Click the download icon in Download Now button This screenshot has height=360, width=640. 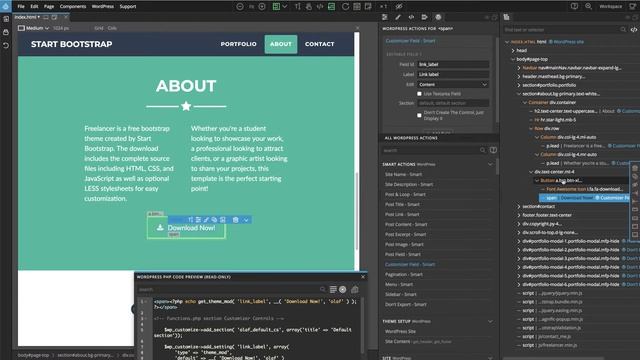(160, 228)
